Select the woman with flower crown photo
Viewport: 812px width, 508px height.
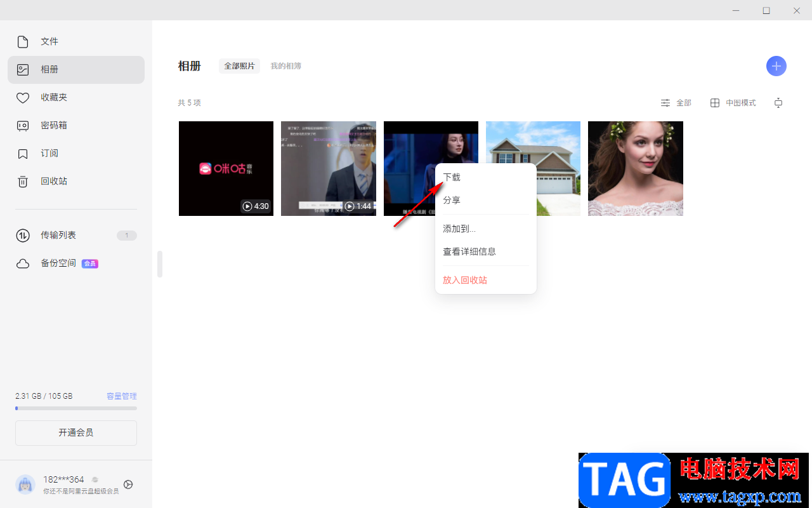[x=636, y=168]
